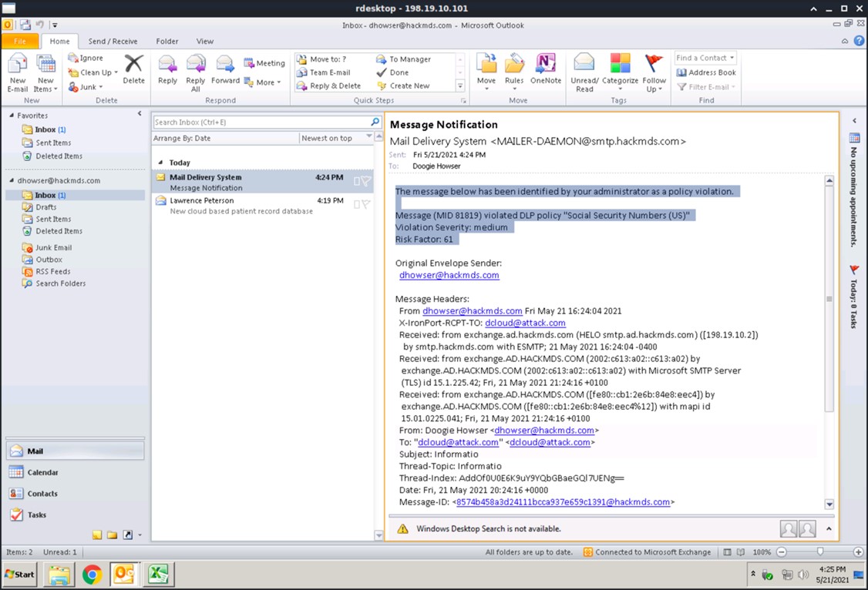This screenshot has width=868, height=590.
Task: Open the Address Book
Action: click(x=706, y=72)
